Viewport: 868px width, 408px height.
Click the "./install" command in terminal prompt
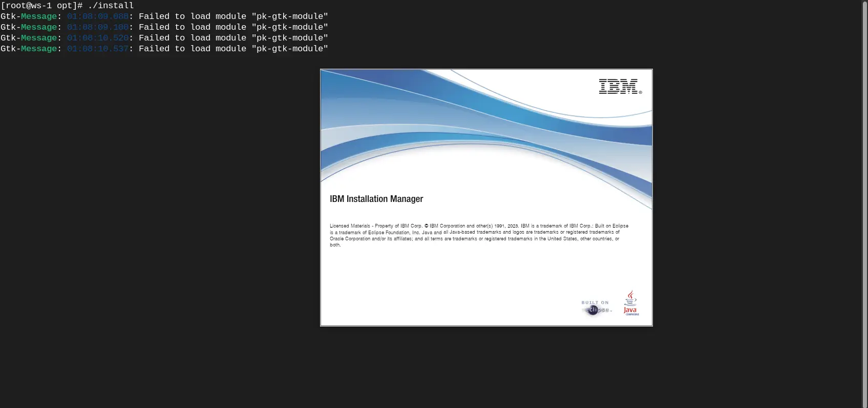(111, 6)
